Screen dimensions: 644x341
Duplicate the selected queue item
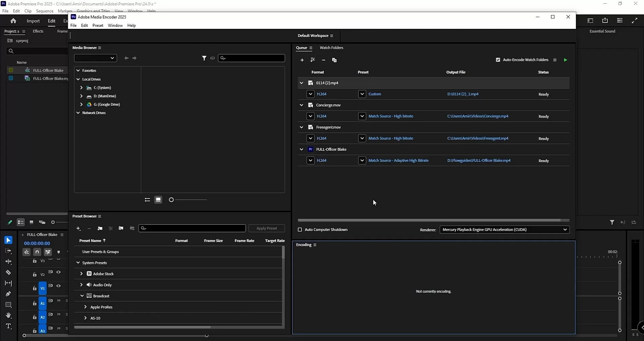(x=334, y=60)
